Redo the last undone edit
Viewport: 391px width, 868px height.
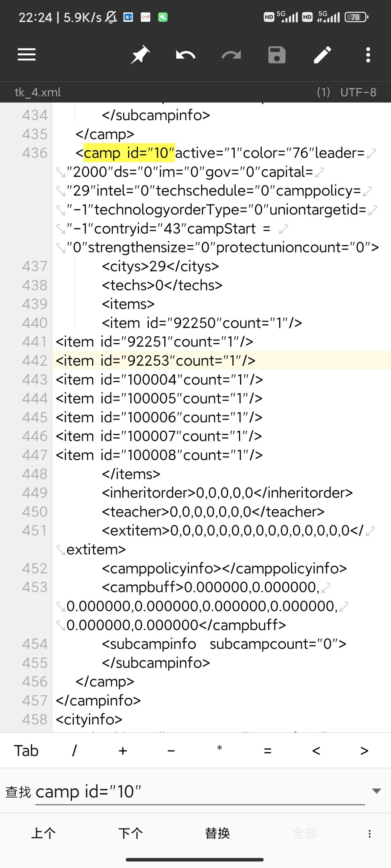point(231,55)
